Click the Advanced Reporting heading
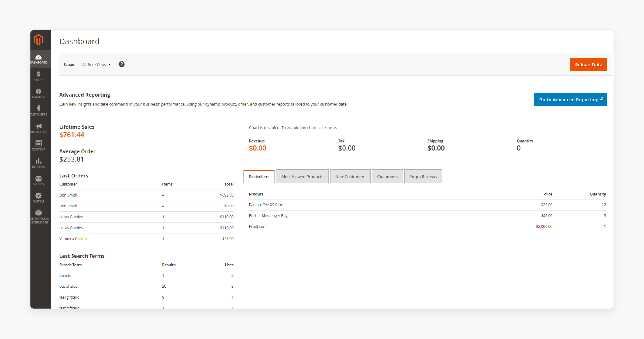The width and height of the screenshot is (644, 339). [85, 95]
